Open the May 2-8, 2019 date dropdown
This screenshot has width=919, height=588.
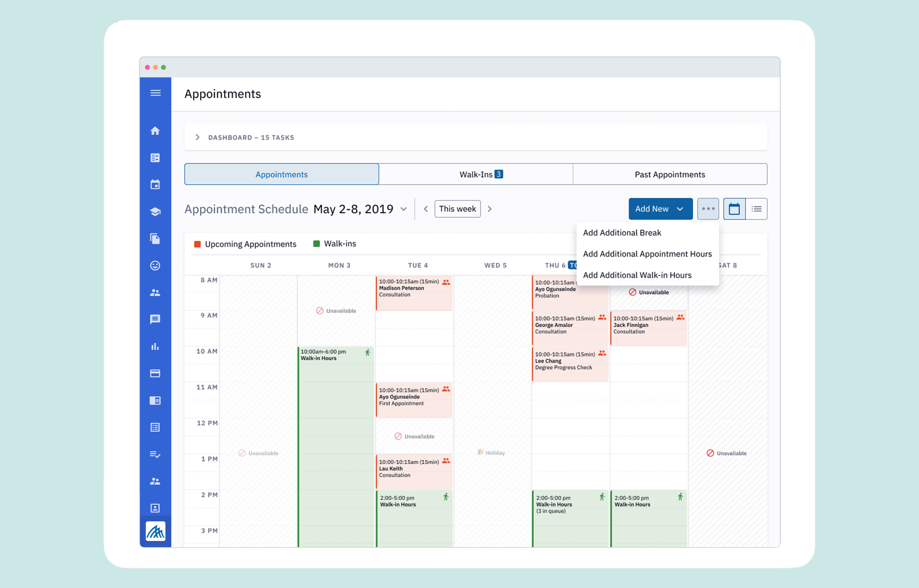(x=404, y=209)
